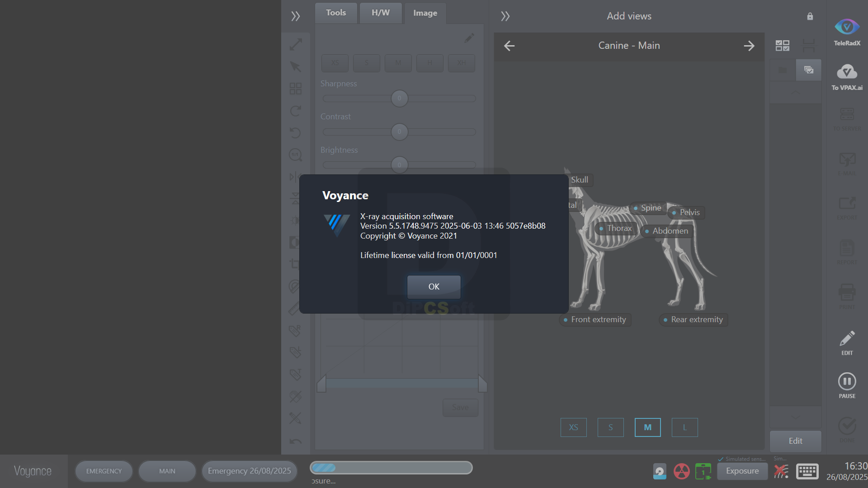
Task: Click the Sharpness slider handle
Action: click(x=399, y=99)
